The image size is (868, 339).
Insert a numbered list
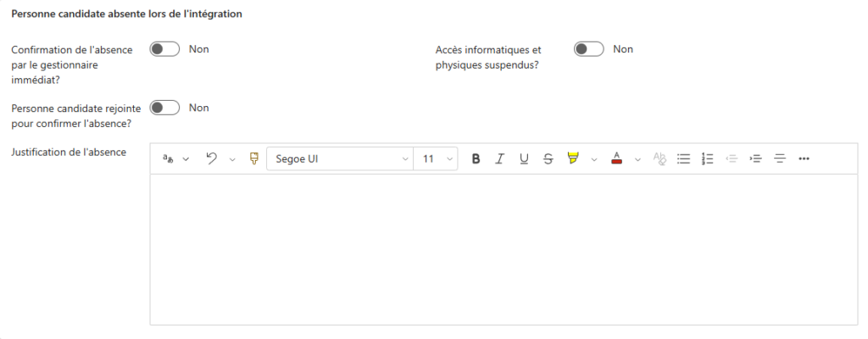point(708,158)
